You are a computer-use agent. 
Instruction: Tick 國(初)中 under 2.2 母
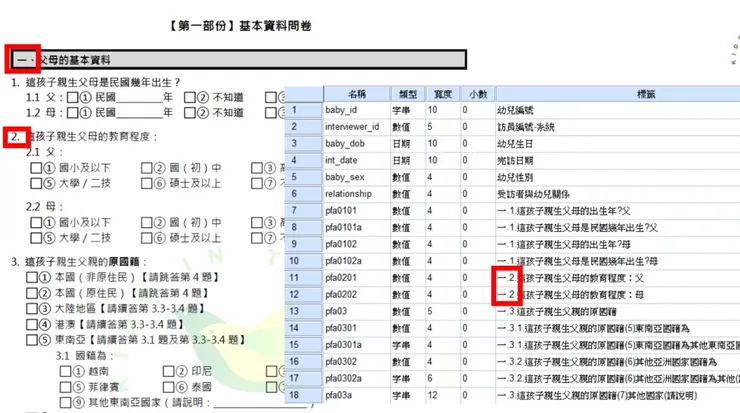[x=146, y=222]
